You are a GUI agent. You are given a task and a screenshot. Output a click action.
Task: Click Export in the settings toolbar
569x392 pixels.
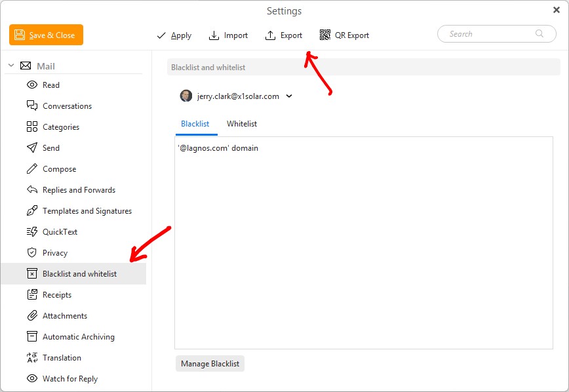[x=284, y=35]
